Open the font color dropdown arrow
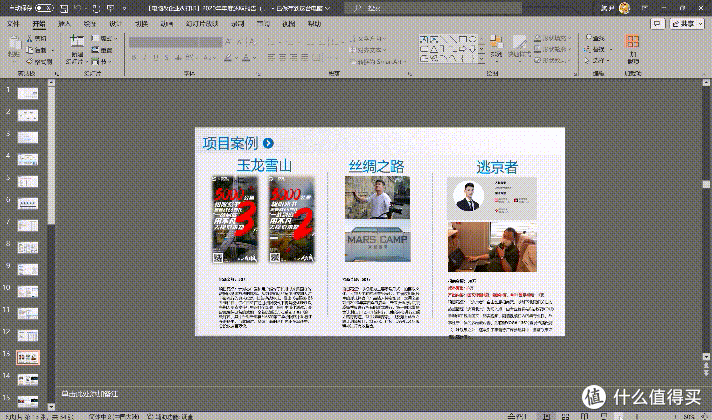This screenshot has height=420, width=712. coord(254,58)
